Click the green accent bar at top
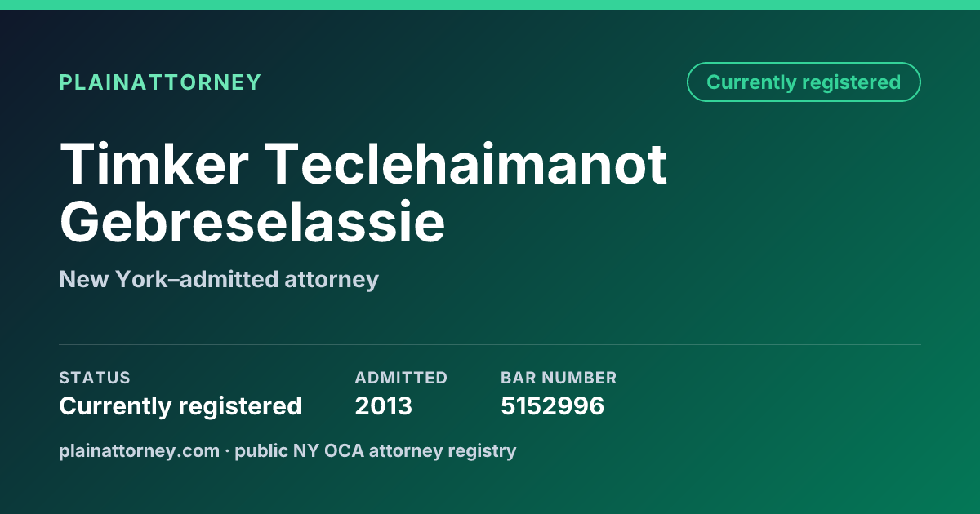This screenshot has height=514, width=980. coord(490,5)
